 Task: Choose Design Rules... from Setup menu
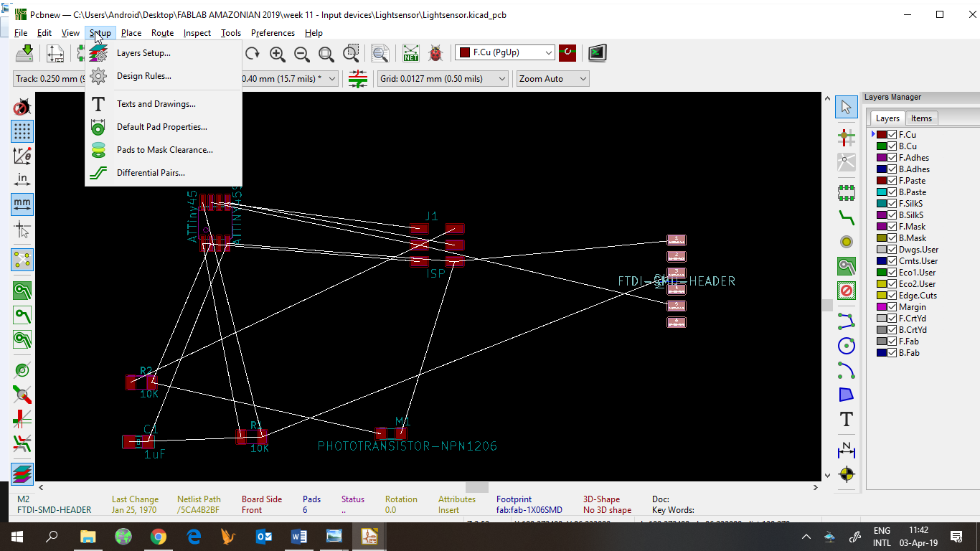144,76
